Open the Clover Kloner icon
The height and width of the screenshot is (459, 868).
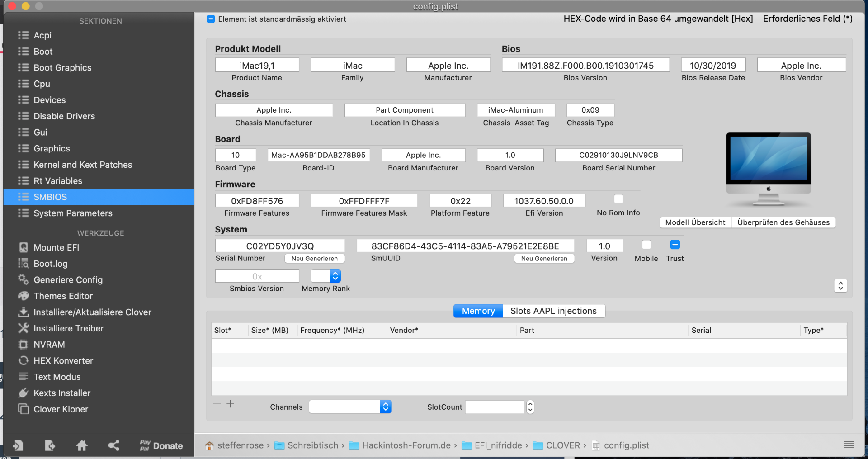[24, 409]
